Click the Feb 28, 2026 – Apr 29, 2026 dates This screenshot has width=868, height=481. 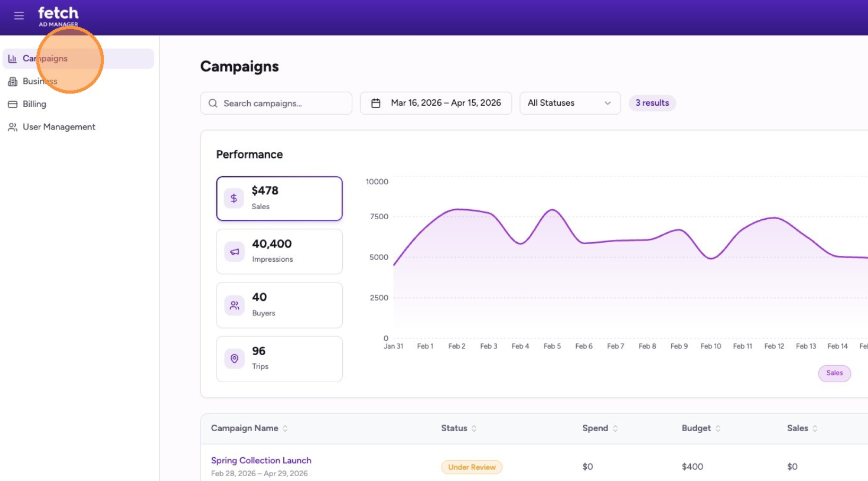(x=259, y=474)
